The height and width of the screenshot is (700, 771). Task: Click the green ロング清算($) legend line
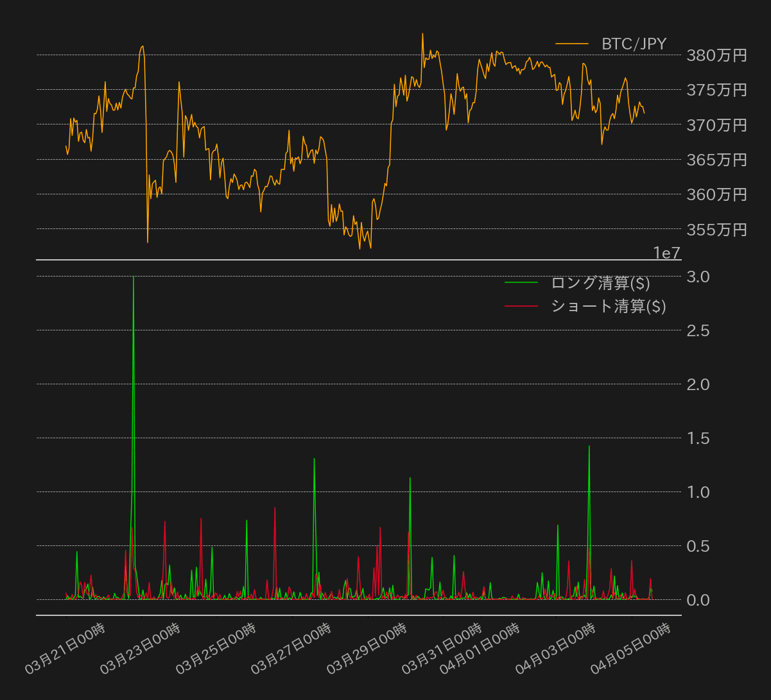click(x=521, y=282)
